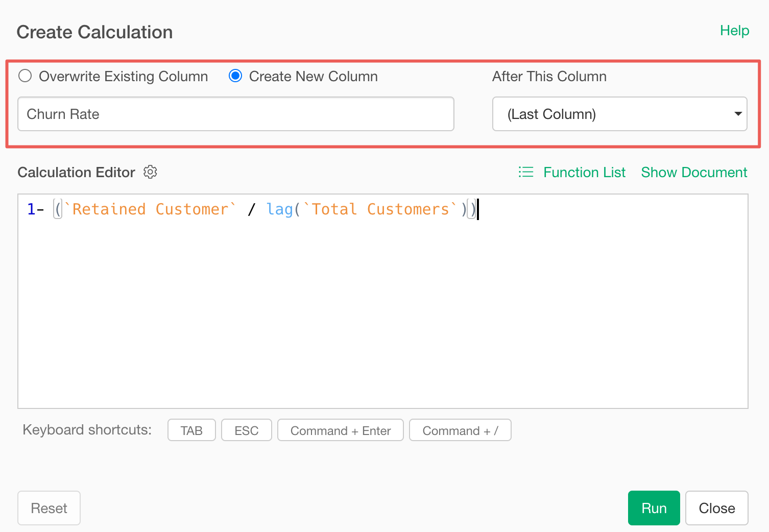Select Overwrite Existing Column radio button

[25, 76]
